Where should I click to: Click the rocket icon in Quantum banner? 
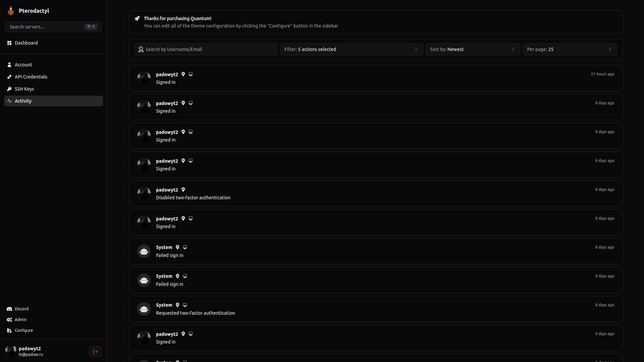(137, 19)
